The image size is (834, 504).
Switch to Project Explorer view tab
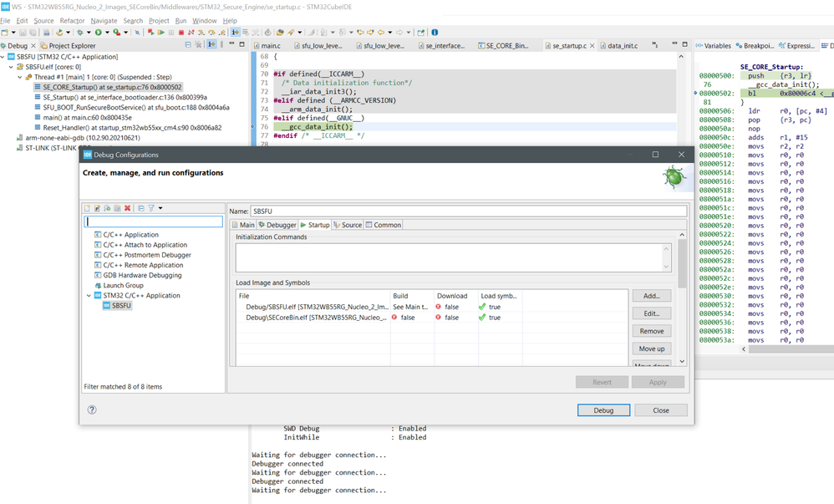[68, 46]
